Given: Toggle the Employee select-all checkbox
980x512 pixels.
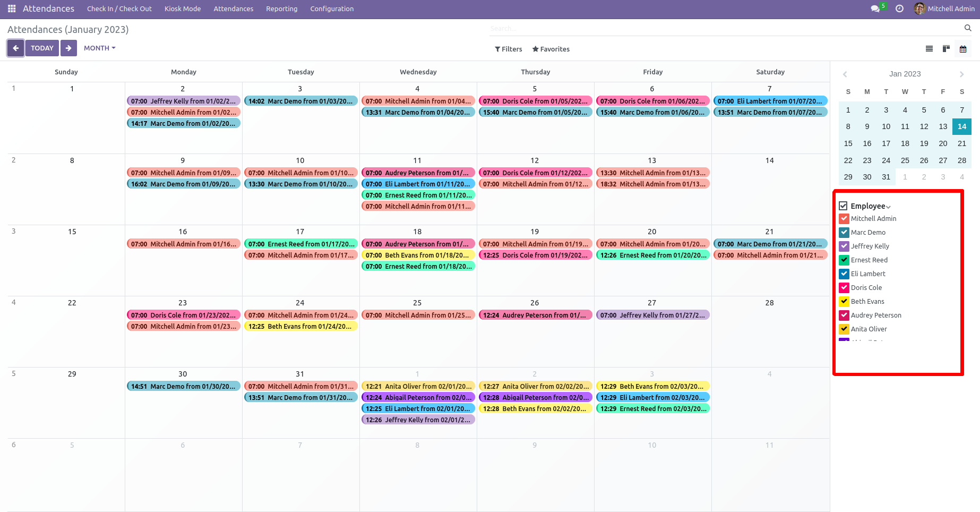Looking at the screenshot, I should pos(844,206).
